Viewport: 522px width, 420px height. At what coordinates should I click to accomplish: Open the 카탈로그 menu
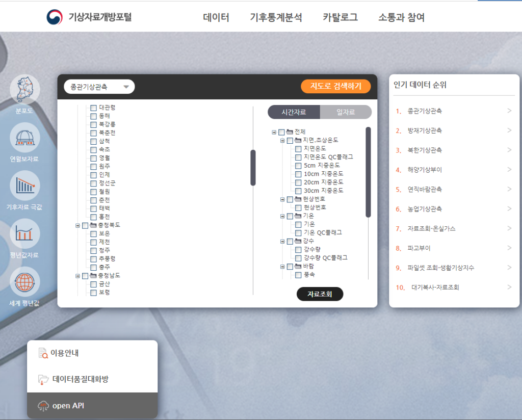click(x=340, y=17)
